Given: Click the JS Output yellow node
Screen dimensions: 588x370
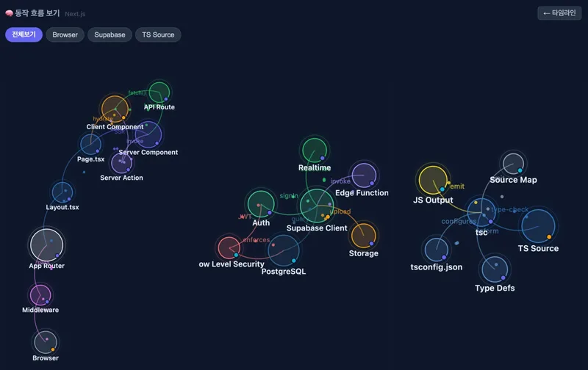Looking at the screenshot, I should click(433, 181).
